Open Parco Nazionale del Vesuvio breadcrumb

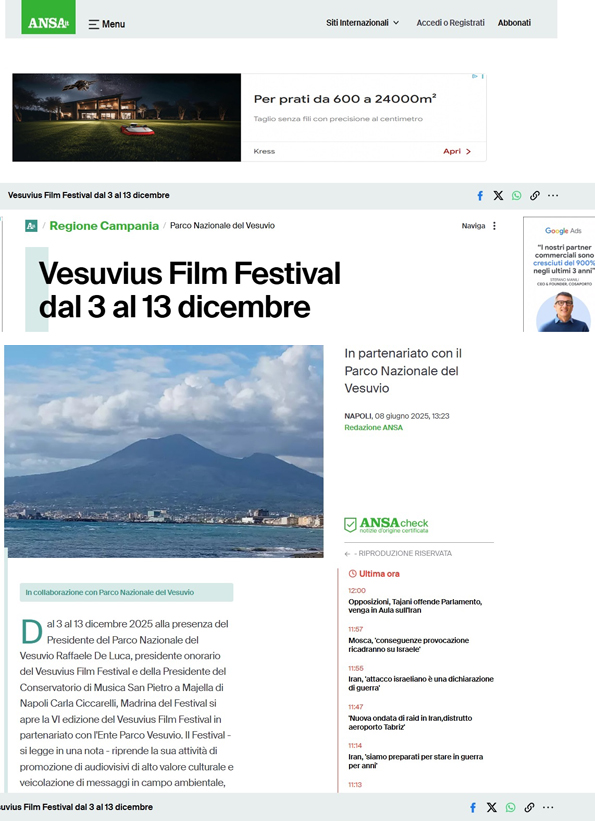(222, 225)
